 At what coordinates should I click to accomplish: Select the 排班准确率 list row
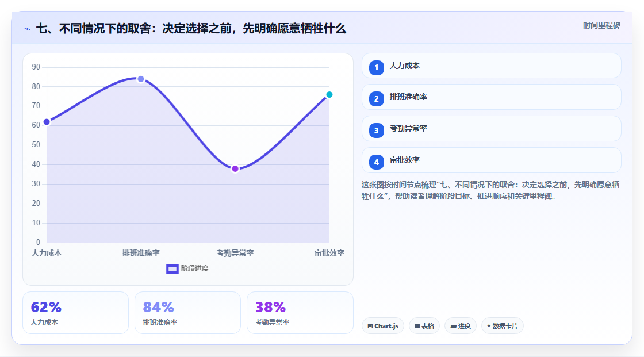pyautogui.click(x=491, y=97)
